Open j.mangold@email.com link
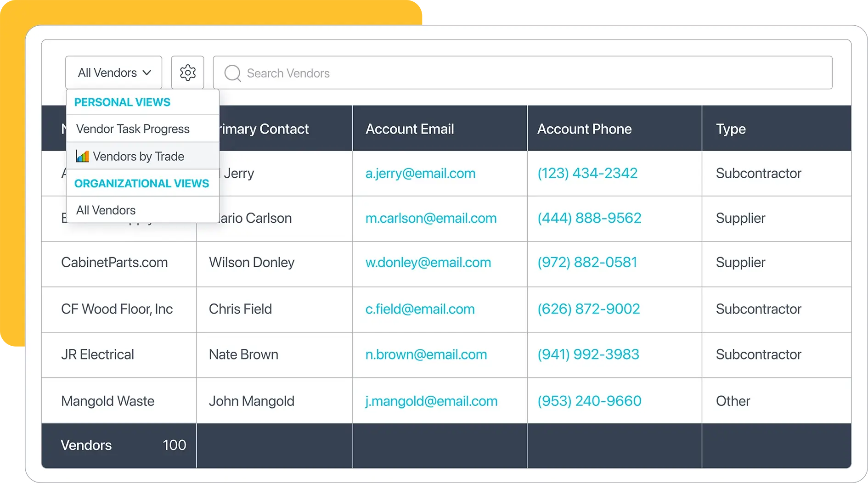The height and width of the screenshot is (483, 868). [431, 401]
